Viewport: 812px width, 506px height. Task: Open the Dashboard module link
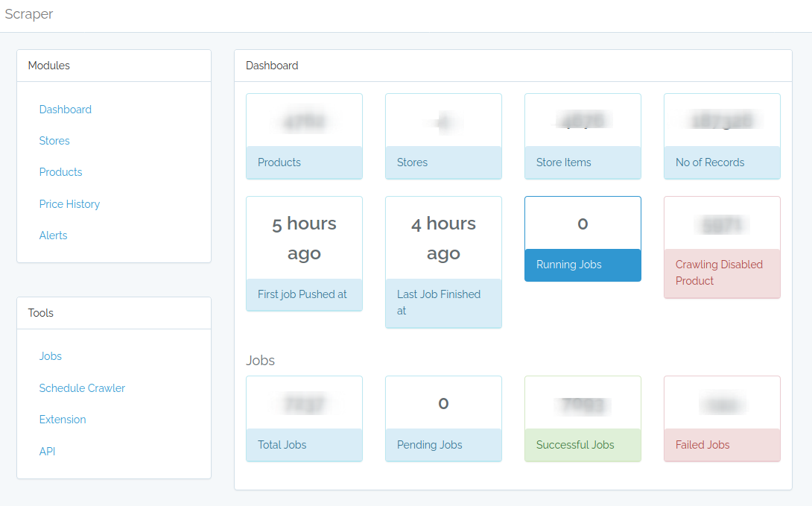65,110
